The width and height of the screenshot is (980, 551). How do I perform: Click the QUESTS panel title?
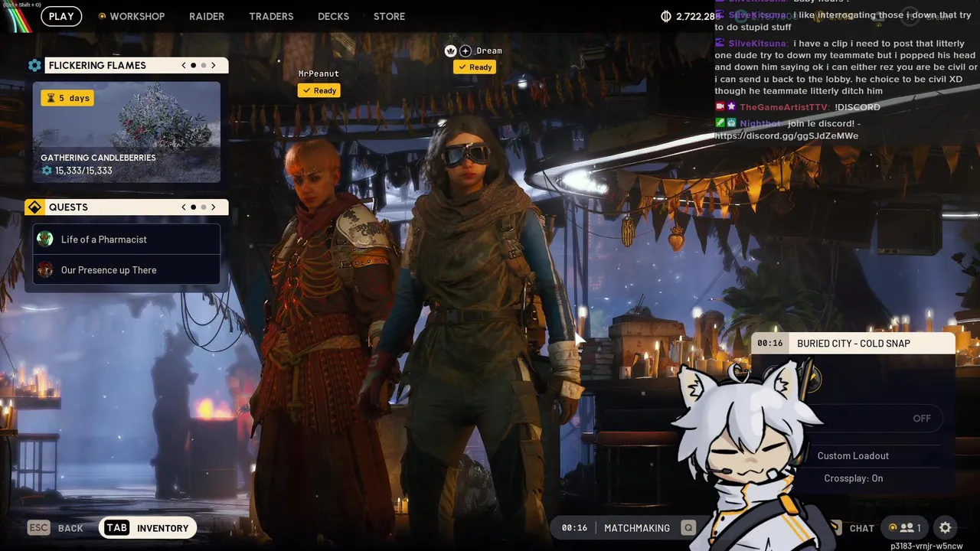pos(68,207)
